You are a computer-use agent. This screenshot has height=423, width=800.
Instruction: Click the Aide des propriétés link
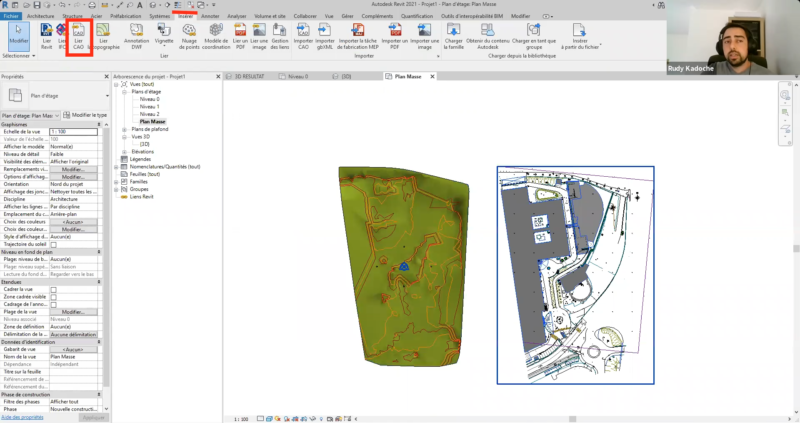click(24, 417)
